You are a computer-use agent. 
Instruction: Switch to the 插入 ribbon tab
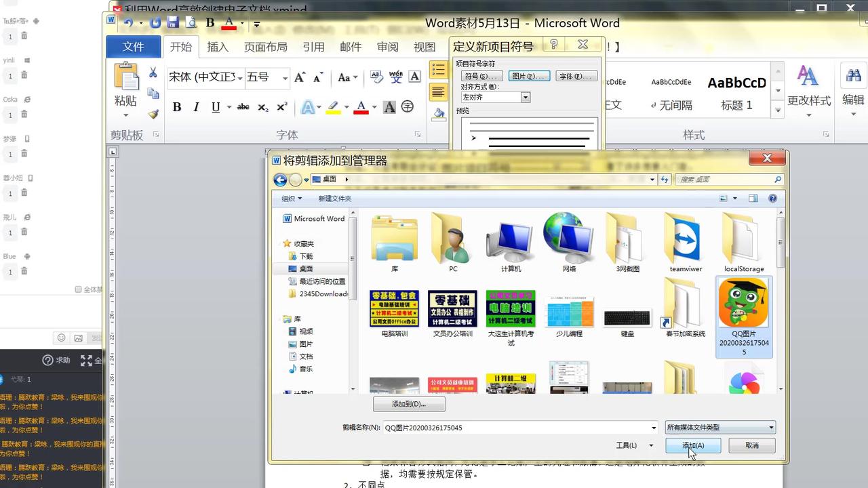217,47
